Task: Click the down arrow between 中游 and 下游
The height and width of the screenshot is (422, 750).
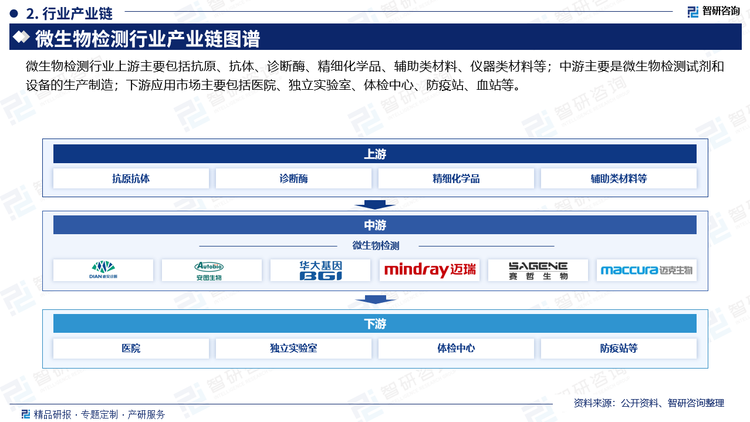Action: (375, 300)
